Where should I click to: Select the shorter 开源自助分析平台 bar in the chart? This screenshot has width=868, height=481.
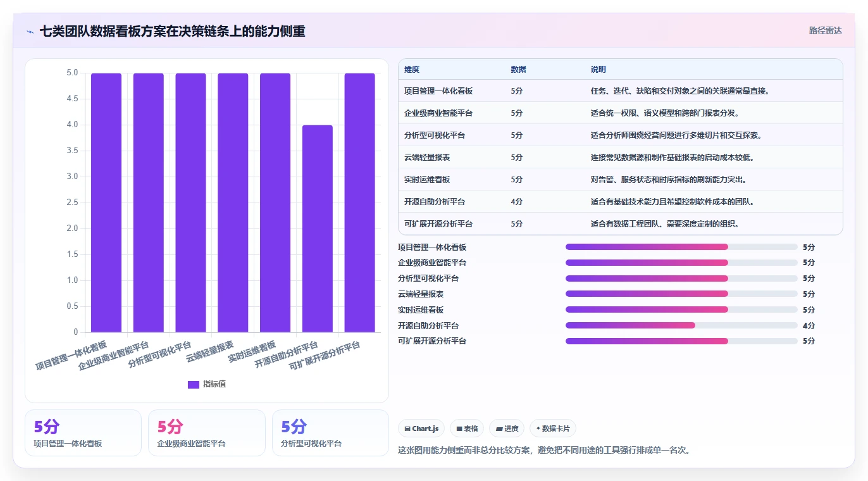318,228
